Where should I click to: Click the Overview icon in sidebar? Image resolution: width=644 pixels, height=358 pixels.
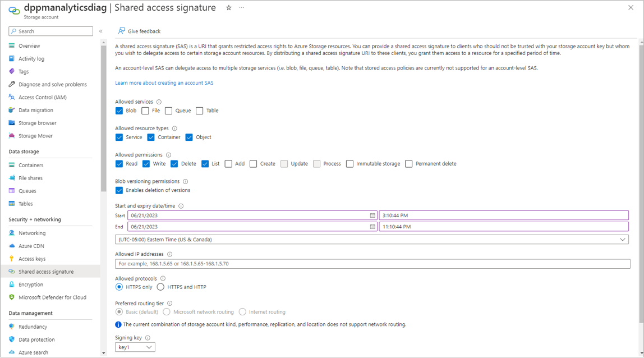pos(11,45)
